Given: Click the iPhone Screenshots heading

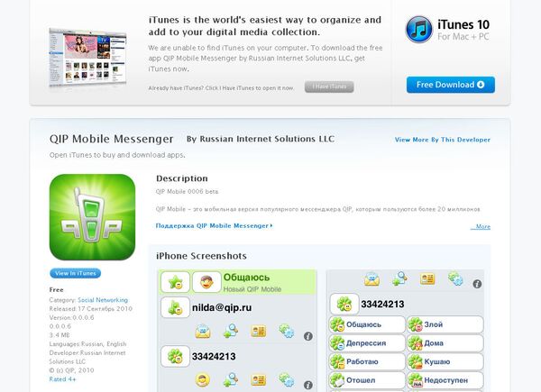Looking at the screenshot, I should [201, 256].
